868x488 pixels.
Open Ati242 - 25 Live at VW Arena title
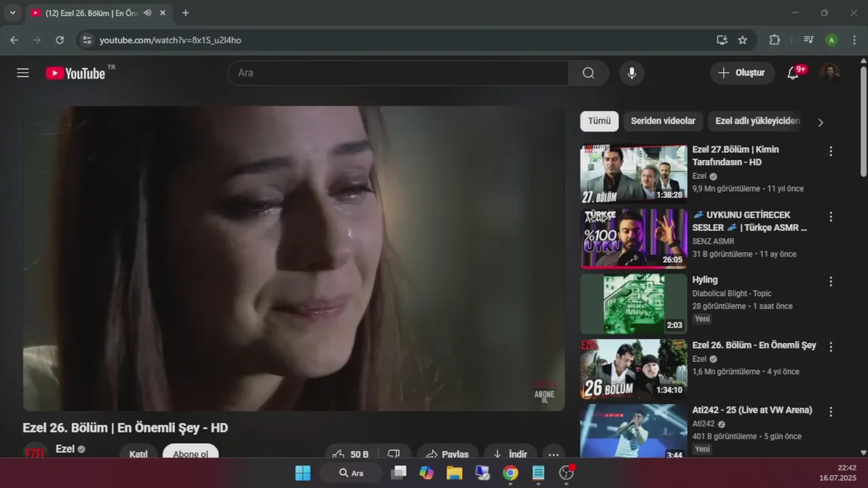752,411
